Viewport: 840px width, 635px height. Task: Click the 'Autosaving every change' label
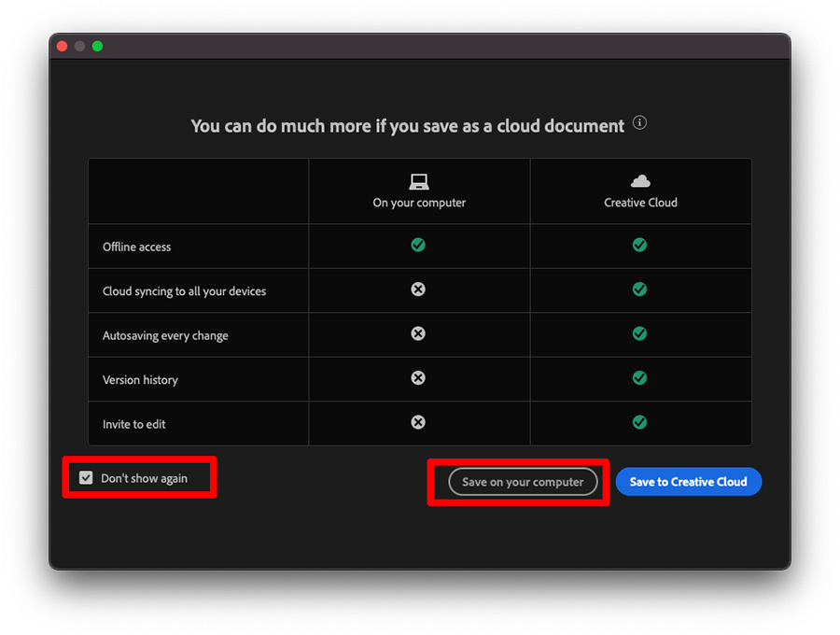click(x=165, y=336)
